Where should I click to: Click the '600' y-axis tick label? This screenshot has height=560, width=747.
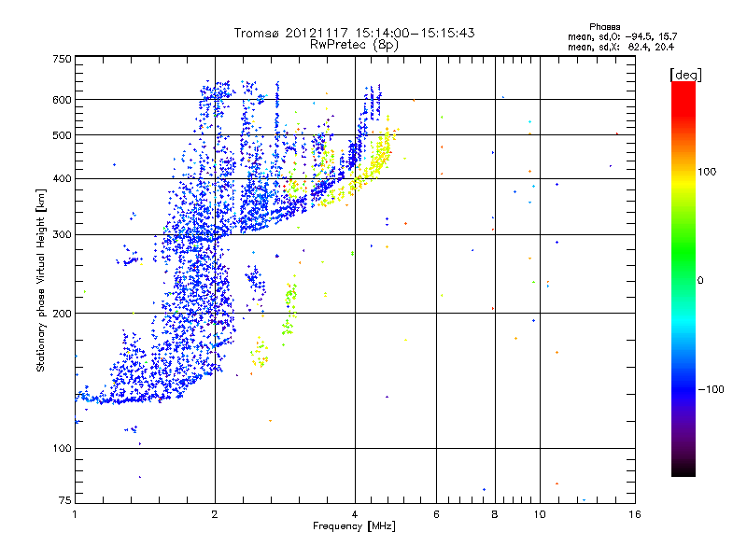62,100
